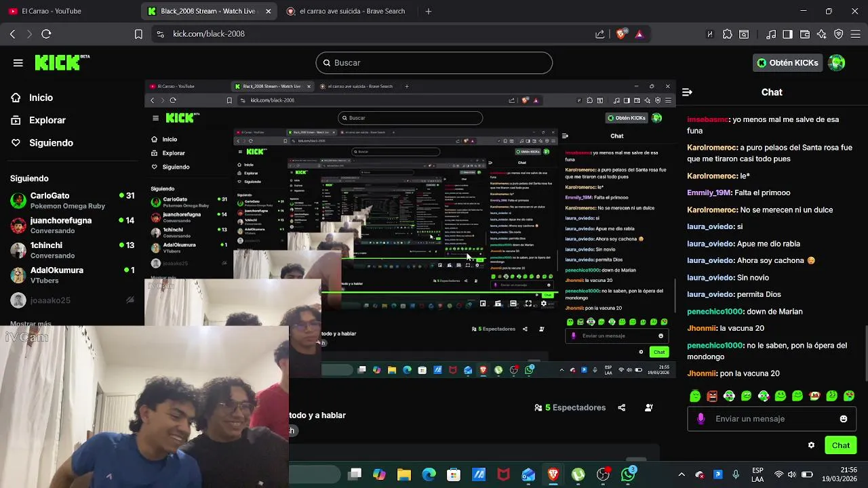
Task: Open the chat settings gear
Action: point(811,445)
